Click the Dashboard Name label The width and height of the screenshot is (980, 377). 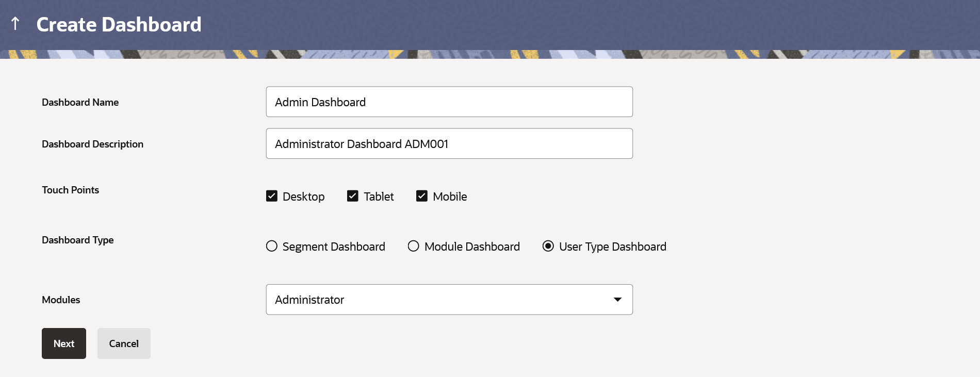tap(80, 102)
